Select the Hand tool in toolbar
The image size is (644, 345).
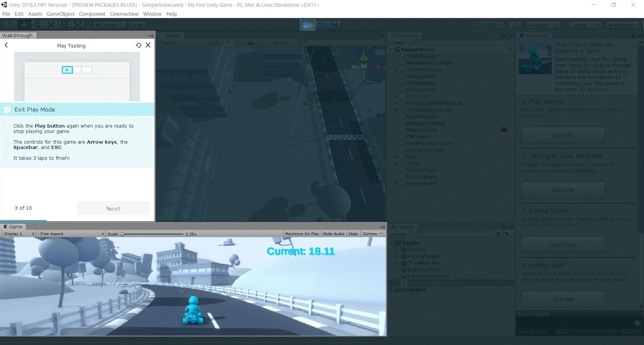(x=11, y=25)
